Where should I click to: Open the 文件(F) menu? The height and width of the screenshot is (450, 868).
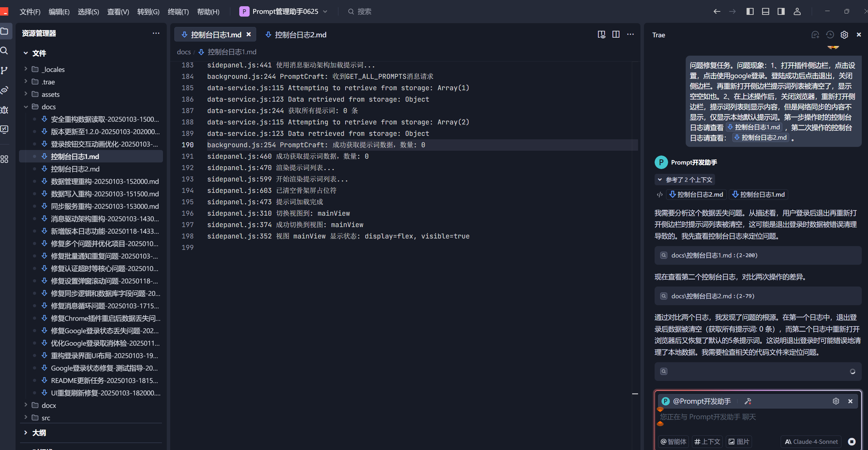(30, 12)
